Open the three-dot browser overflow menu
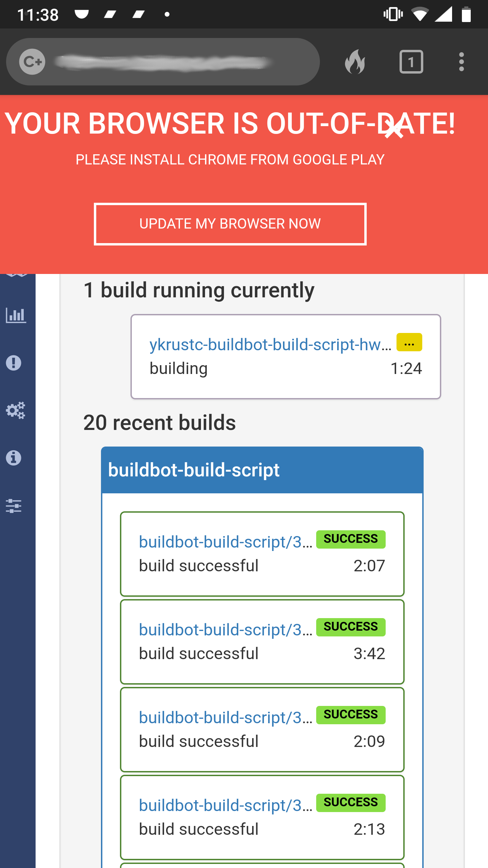488x868 pixels. pos(461,62)
